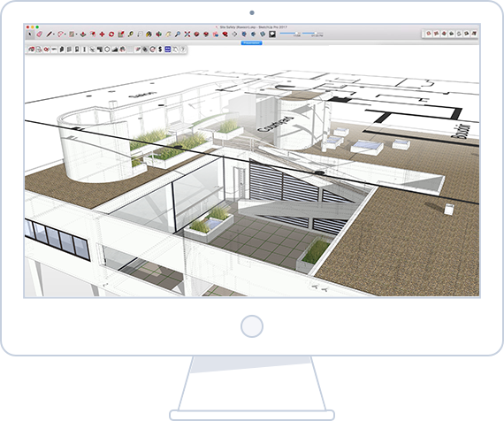
Task: Select the Push/Pull tool
Action: pos(83,34)
